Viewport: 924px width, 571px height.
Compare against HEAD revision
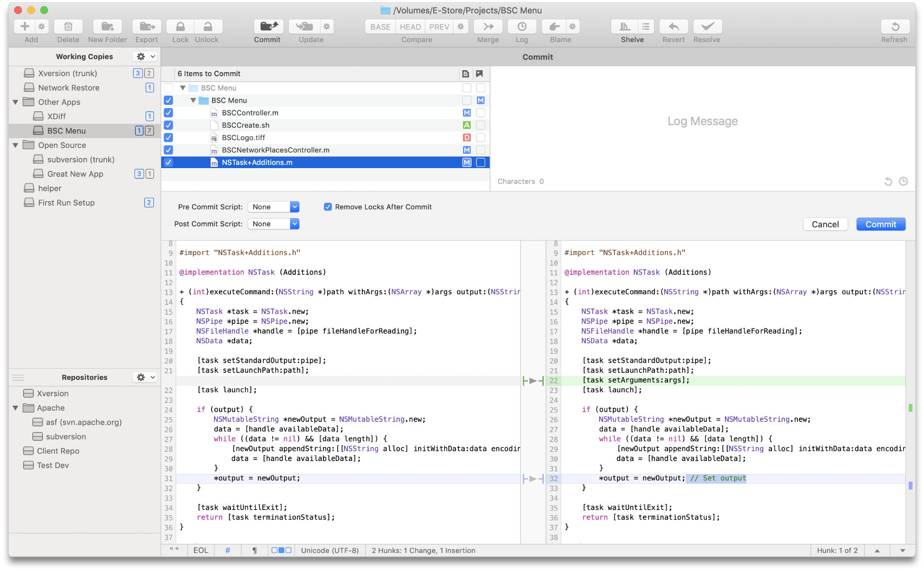[410, 27]
